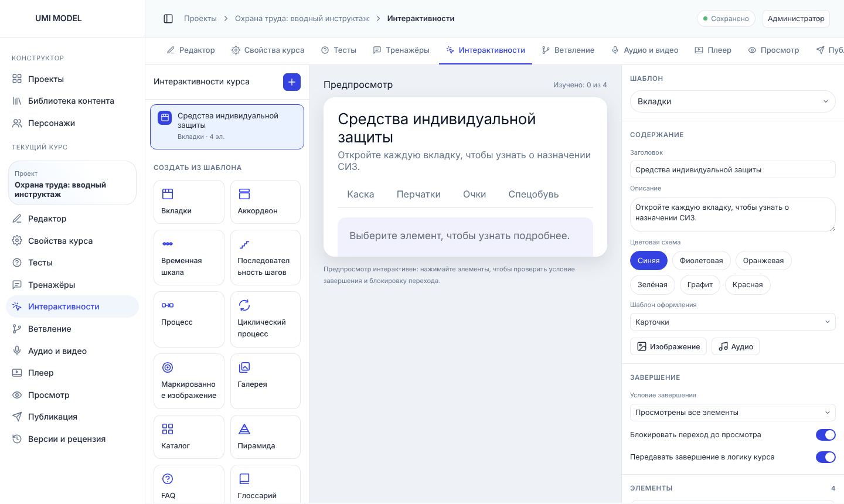This screenshot has width=844, height=504.
Task: Open the FAQ template card
Action: point(189,485)
